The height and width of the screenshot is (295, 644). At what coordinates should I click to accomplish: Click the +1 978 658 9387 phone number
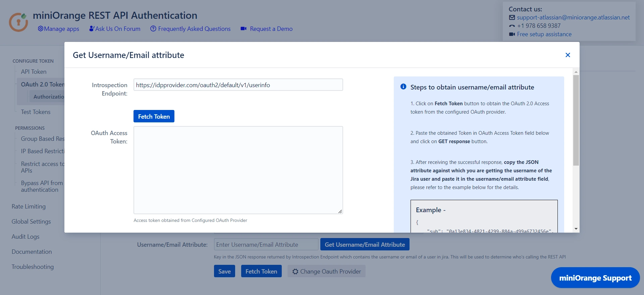pyautogui.click(x=539, y=26)
